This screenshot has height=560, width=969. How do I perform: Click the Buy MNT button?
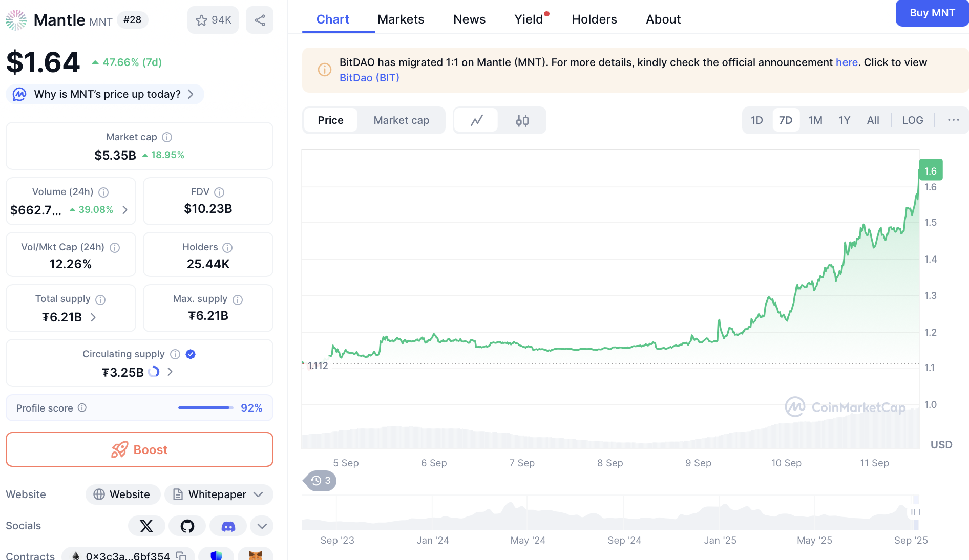point(932,13)
